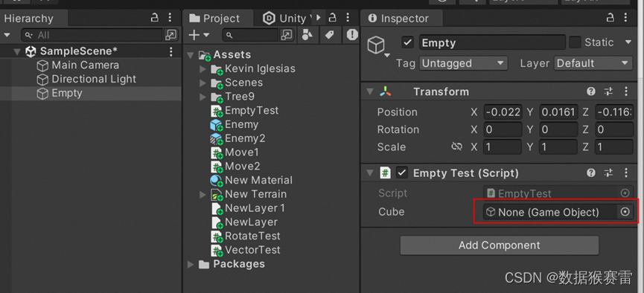Collapse the SampleScene foldout arrow

coord(17,52)
